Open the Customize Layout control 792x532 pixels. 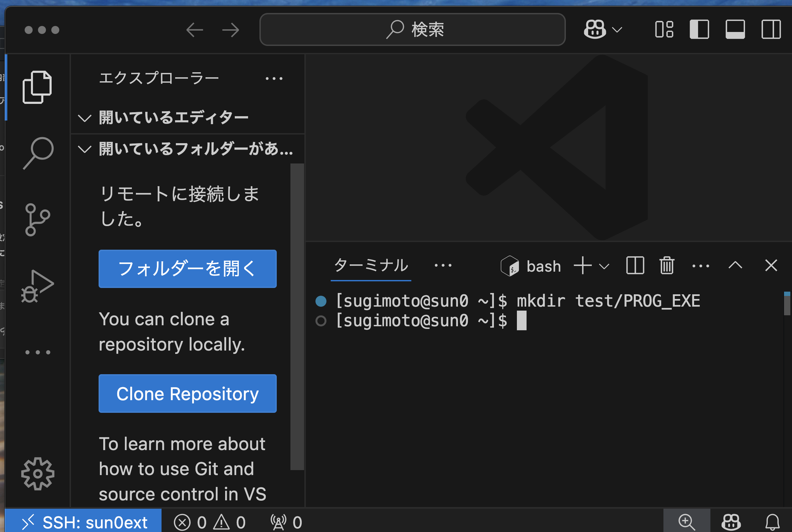[664, 30]
